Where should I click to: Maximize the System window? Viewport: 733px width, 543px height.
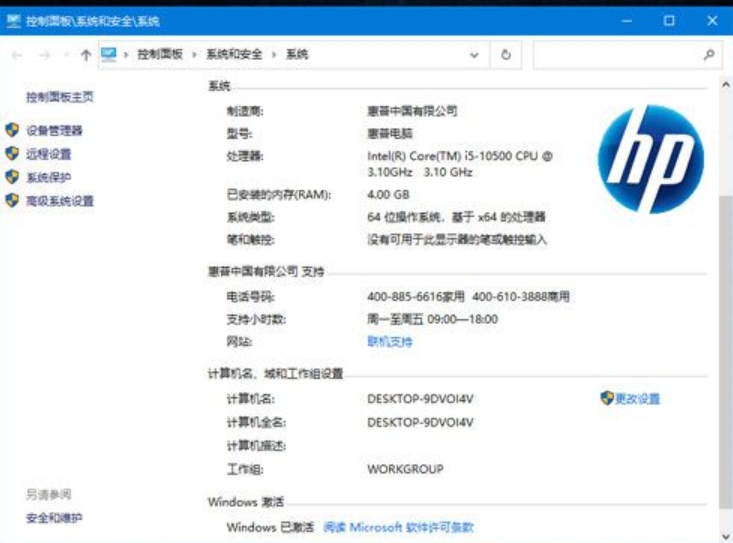click(669, 21)
